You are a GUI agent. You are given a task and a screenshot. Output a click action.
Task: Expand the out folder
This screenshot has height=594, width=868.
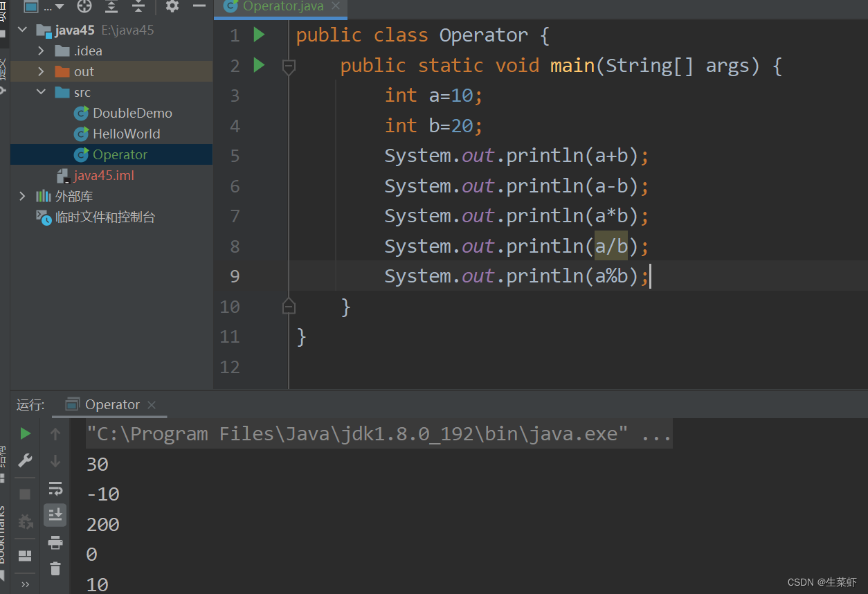(41, 71)
